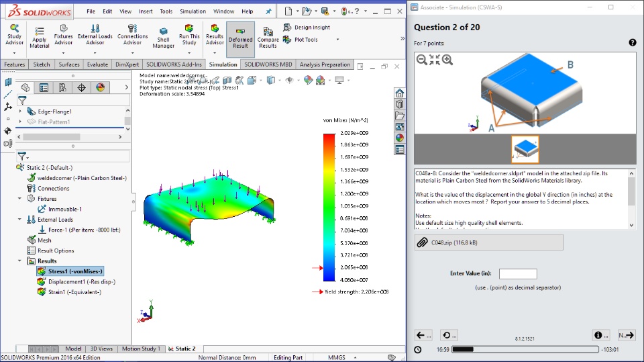Pin the SolidWorks menu bar

click(x=268, y=11)
